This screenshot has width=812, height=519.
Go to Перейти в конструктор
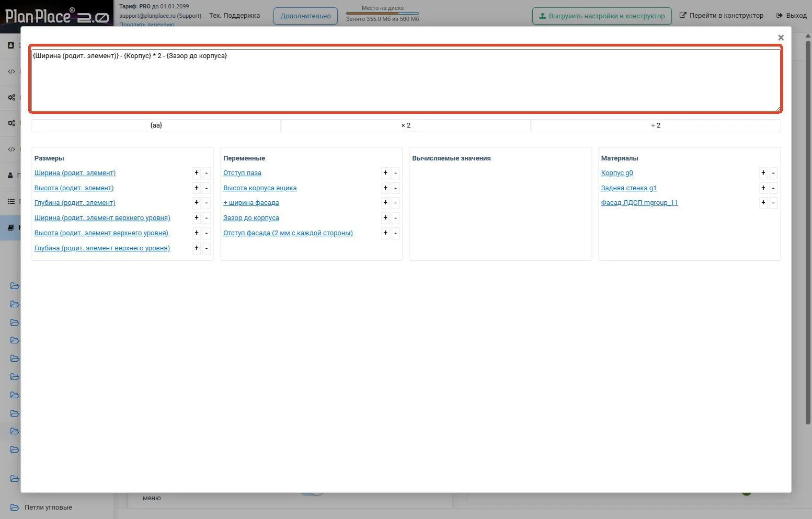721,16
